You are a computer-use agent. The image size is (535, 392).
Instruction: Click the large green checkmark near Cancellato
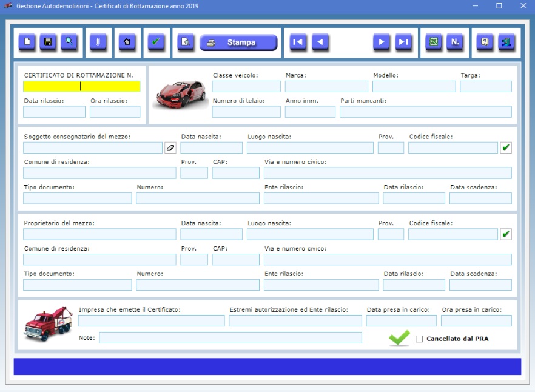[399, 338]
